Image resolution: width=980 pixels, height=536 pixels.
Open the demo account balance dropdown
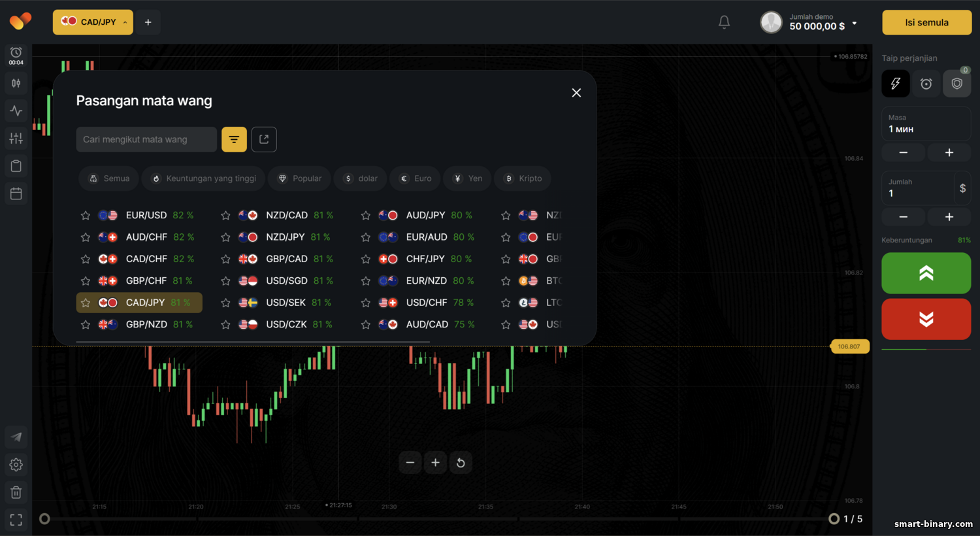point(823,22)
